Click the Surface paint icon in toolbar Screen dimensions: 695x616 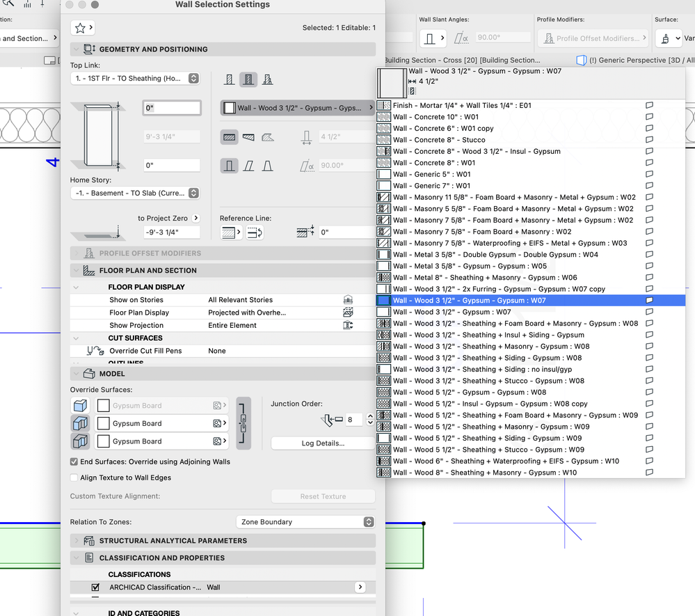[669, 38]
